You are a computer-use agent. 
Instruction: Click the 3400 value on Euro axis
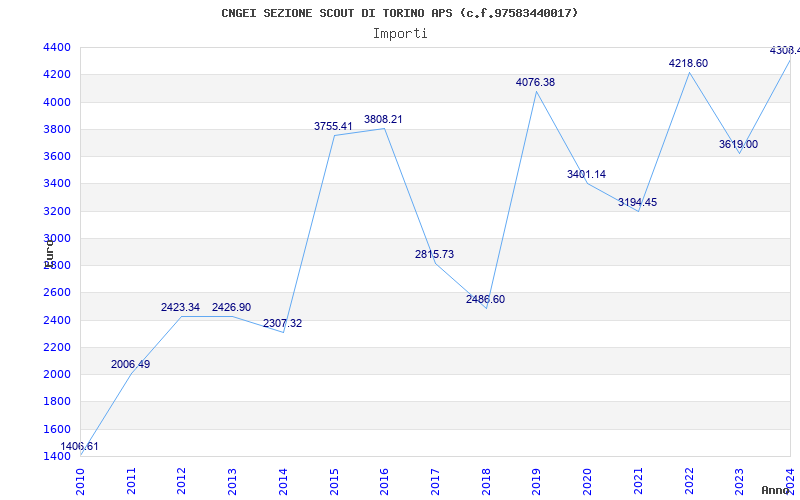[x=57, y=183]
